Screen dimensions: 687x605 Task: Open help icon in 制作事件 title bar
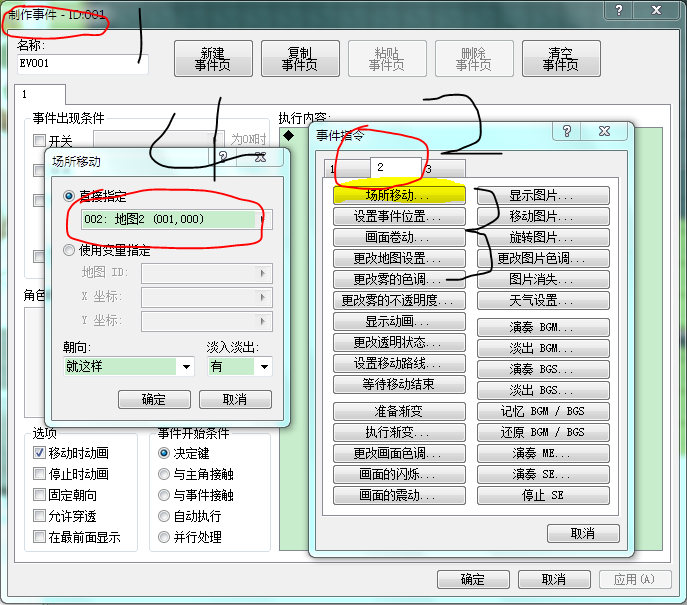pyautogui.click(x=619, y=10)
